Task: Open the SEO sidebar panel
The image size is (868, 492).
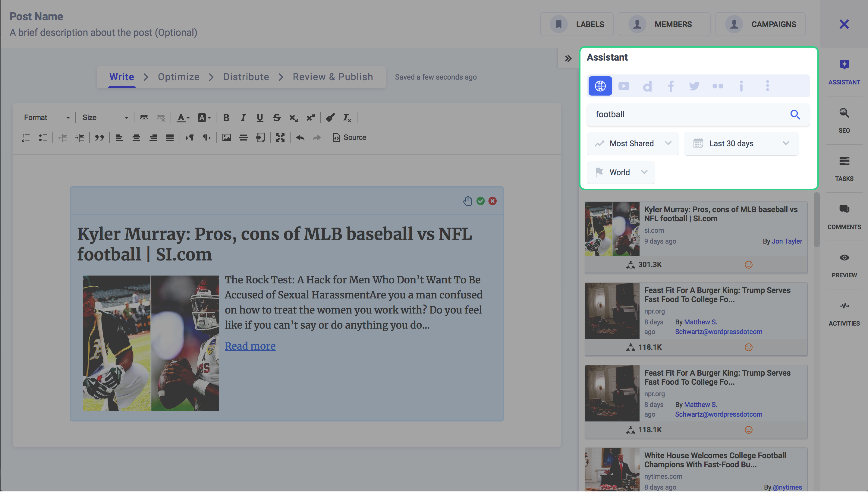Action: [x=844, y=120]
